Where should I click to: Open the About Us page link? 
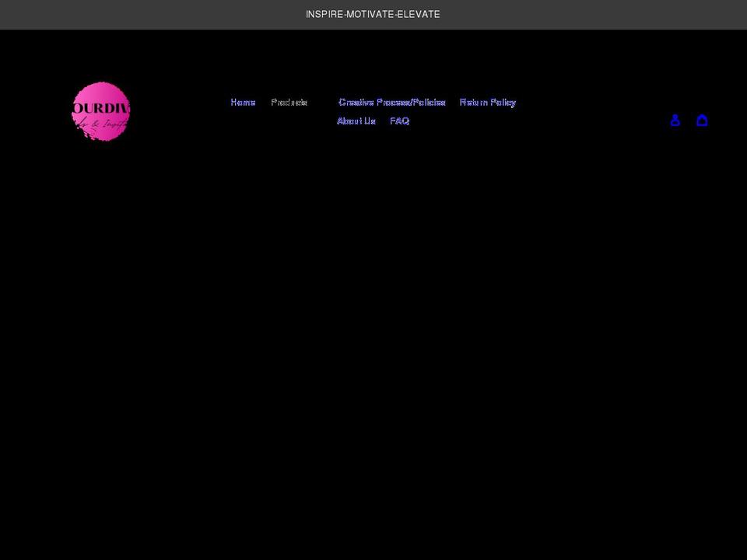click(x=356, y=121)
